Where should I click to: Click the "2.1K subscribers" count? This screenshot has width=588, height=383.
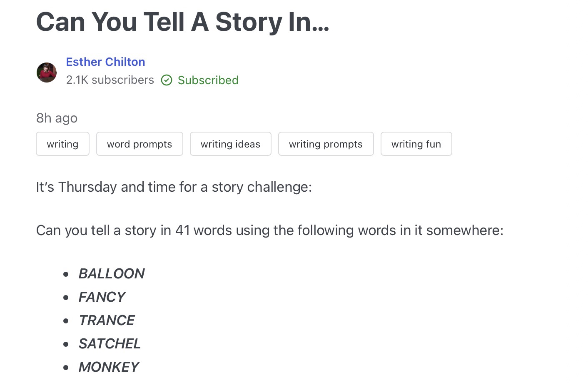click(110, 80)
